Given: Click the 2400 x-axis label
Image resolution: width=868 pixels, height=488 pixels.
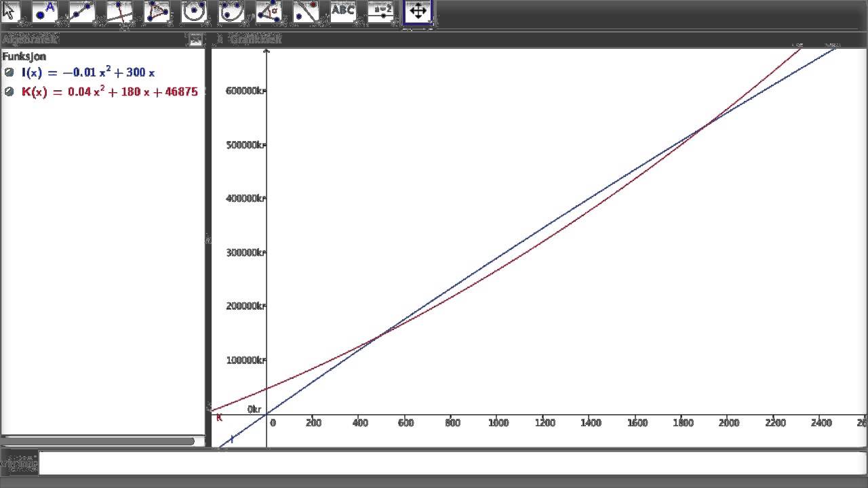Looking at the screenshot, I should tap(821, 423).
